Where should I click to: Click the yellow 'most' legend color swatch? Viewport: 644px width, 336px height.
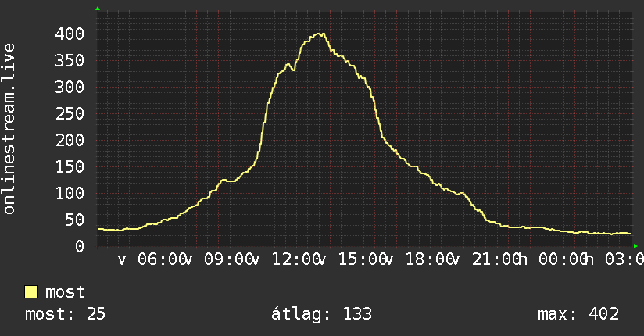[x=30, y=292]
